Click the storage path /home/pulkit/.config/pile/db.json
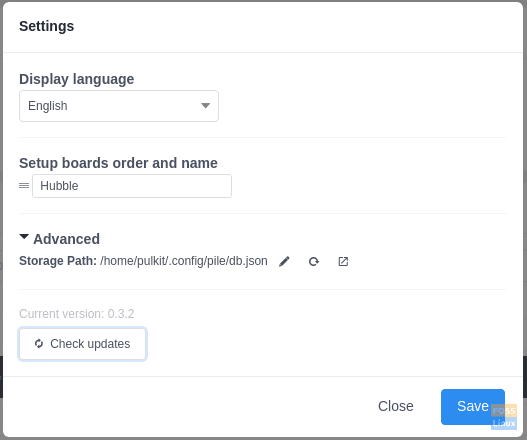The height and width of the screenshot is (440, 527). pos(184,261)
